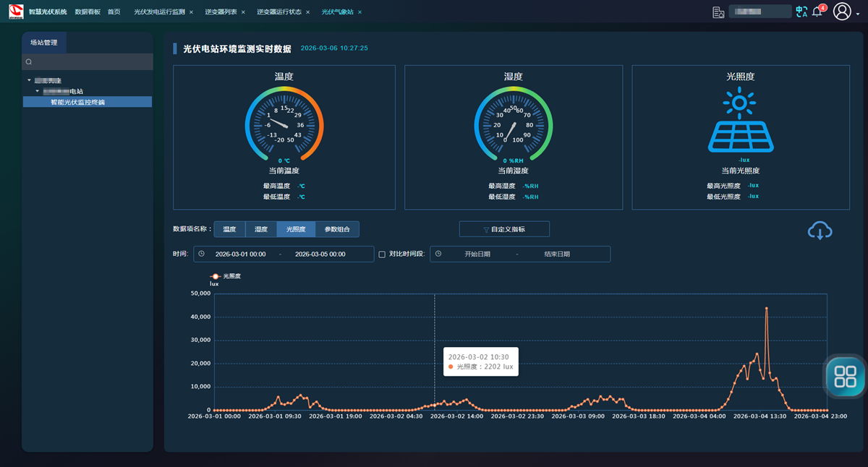Open the user avatar icon
Viewport: 868px width, 467px height.
click(x=842, y=12)
